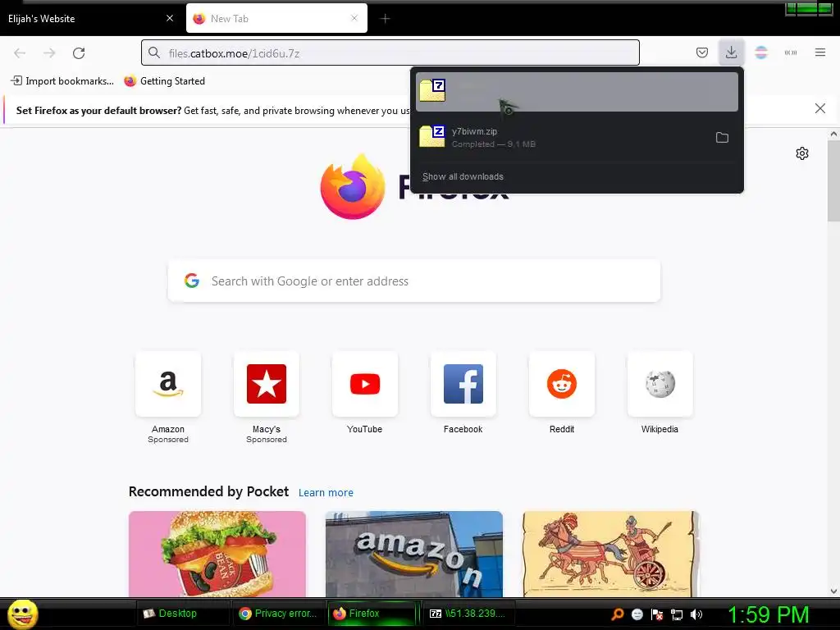Open Getting Started bookmark
This screenshot has width=840, height=630.
[x=164, y=81]
